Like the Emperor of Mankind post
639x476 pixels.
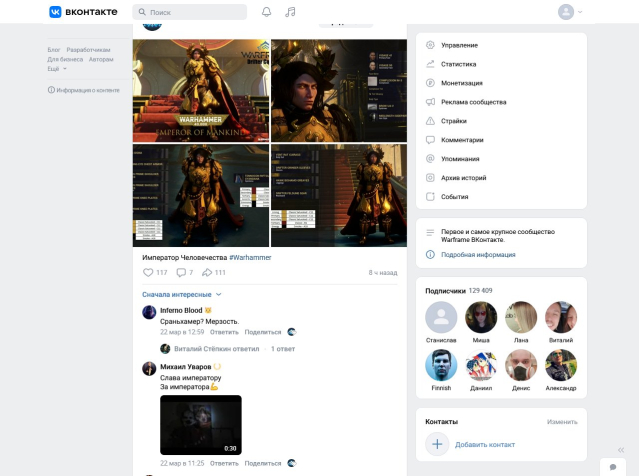click(149, 272)
